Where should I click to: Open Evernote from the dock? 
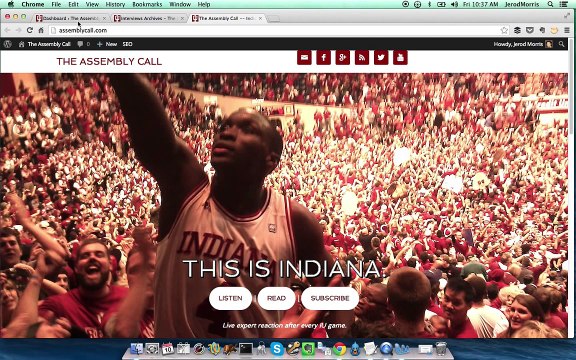pos(308,349)
